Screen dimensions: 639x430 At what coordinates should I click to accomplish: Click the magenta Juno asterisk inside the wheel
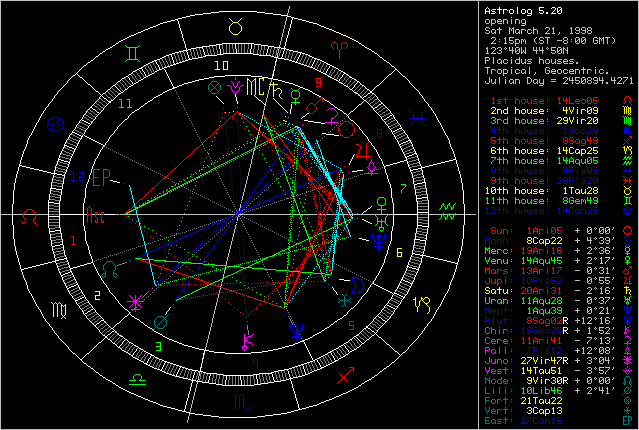(135, 303)
